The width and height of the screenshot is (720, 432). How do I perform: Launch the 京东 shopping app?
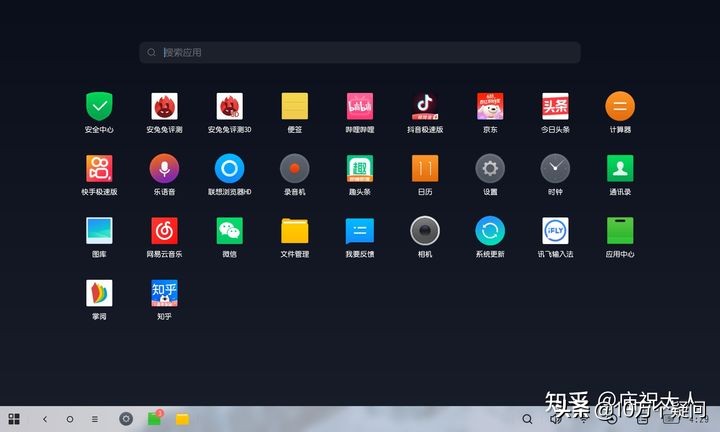click(490, 107)
